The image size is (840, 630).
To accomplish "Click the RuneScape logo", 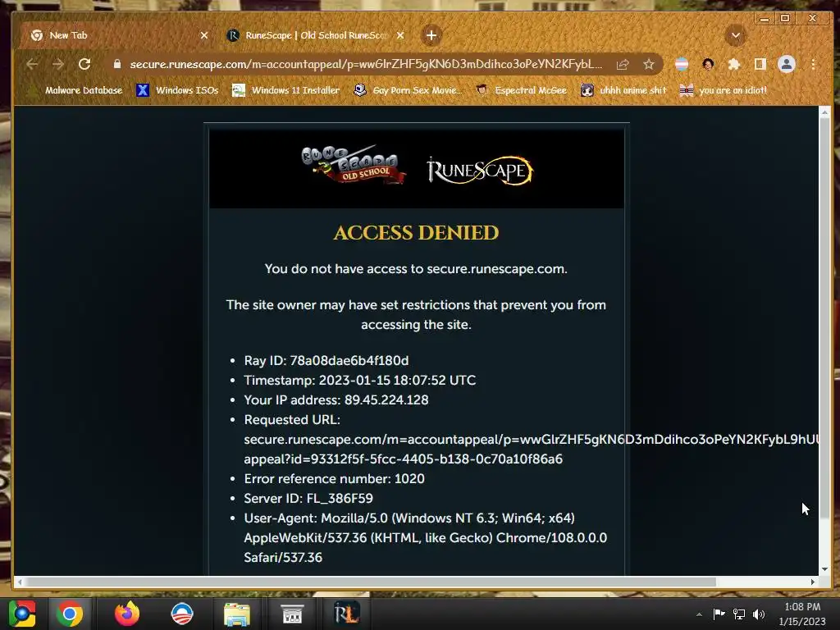I will pos(479,171).
